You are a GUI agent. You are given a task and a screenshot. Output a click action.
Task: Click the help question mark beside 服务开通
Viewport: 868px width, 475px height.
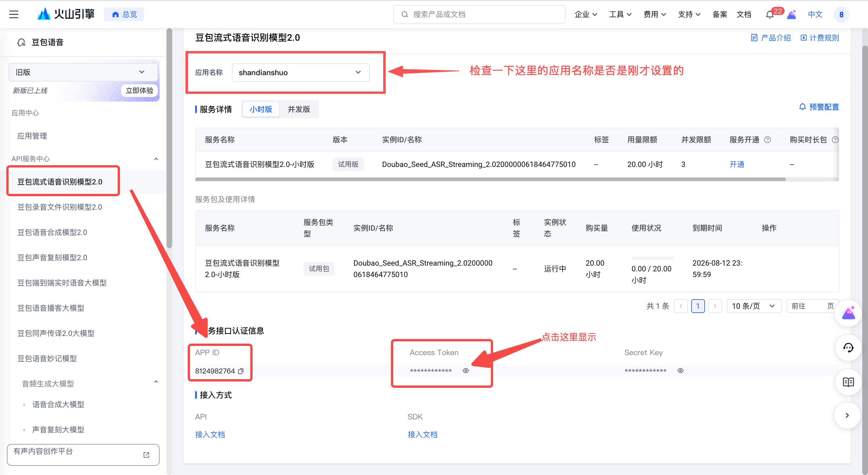pyautogui.click(x=767, y=139)
